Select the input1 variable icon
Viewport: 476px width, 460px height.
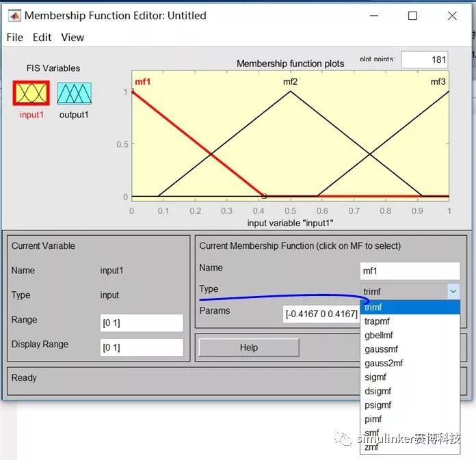[x=31, y=93]
